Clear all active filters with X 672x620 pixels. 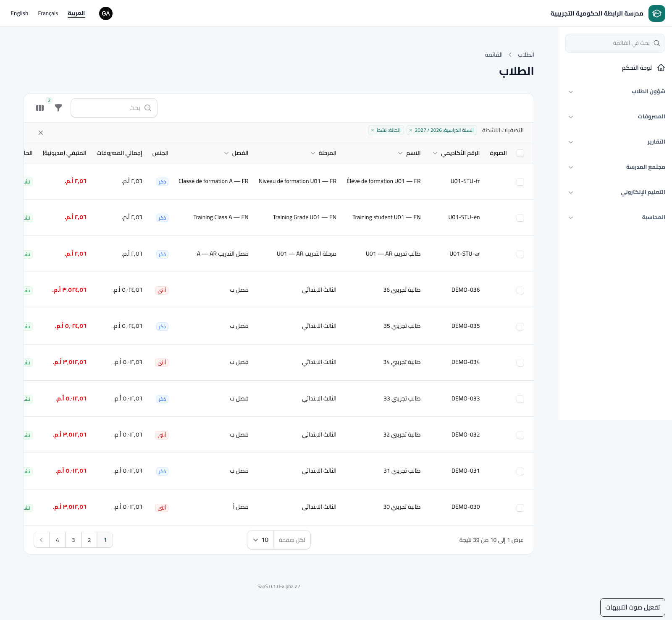[41, 133]
